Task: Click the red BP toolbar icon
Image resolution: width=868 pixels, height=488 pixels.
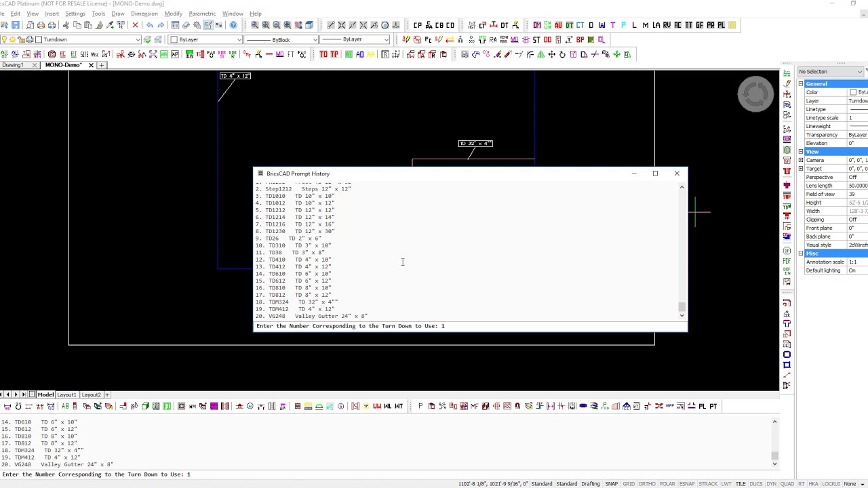Action: point(580,39)
